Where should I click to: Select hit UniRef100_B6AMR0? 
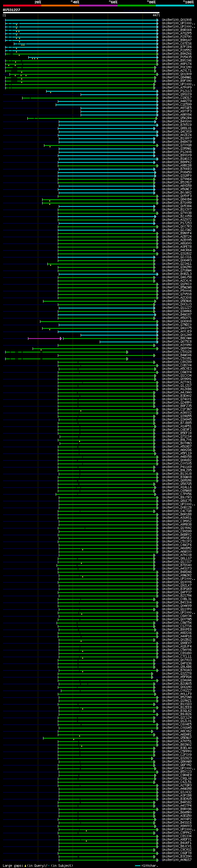(176, 812)
